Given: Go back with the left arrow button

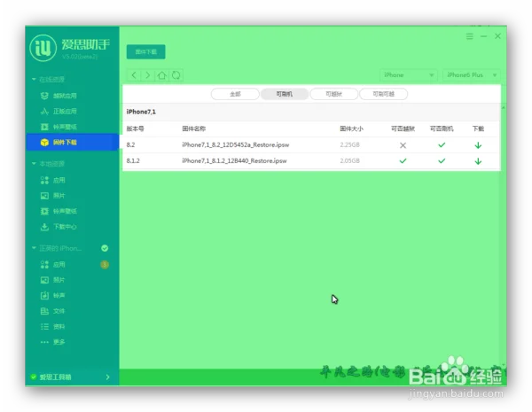Looking at the screenshot, I should pos(134,75).
